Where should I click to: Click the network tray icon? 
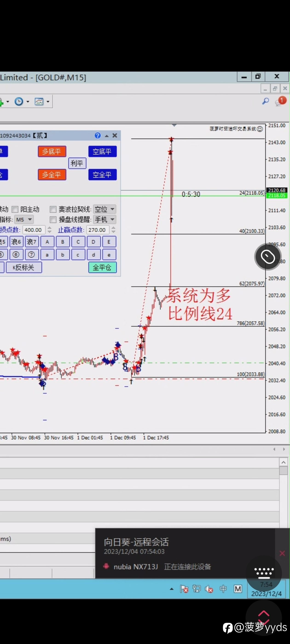[196, 589]
